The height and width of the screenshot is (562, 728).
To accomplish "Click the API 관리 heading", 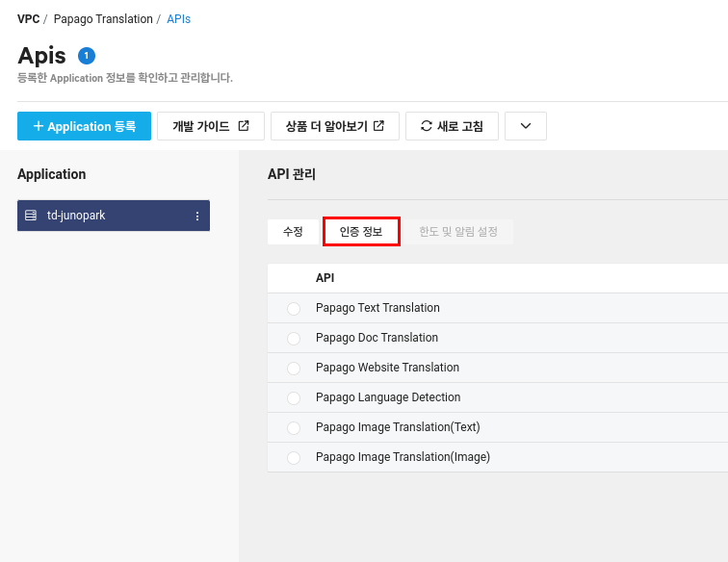I will tap(292, 174).
